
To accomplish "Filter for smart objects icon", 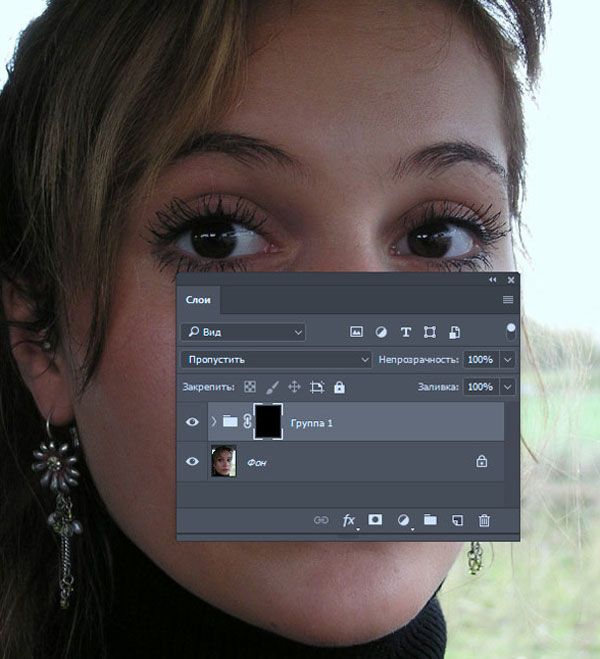I will [454, 332].
